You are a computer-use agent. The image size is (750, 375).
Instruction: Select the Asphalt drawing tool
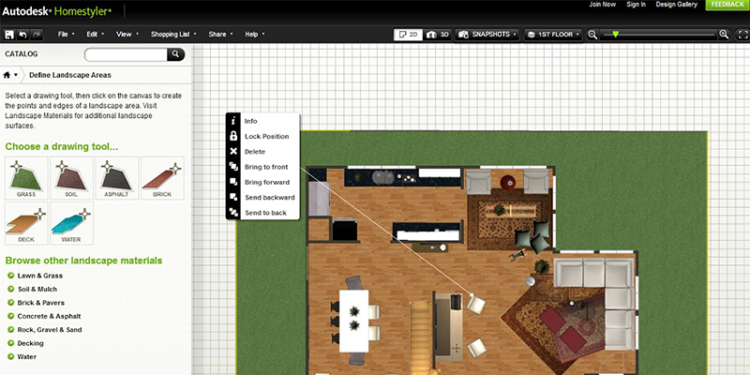pos(117,178)
